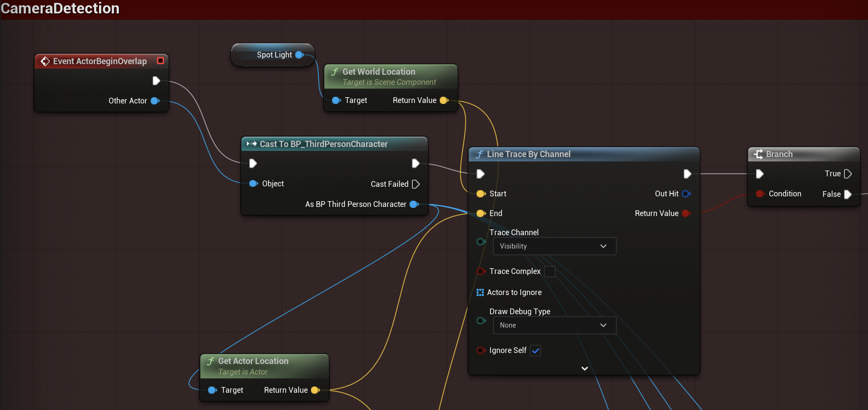Click the Return Value pin on Get World Location

click(x=444, y=100)
